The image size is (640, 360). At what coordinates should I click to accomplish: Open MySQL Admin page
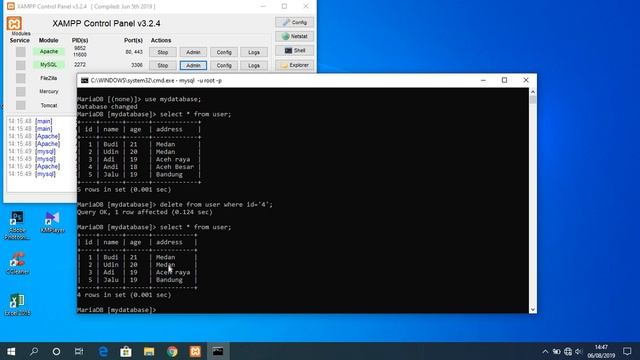(193, 65)
